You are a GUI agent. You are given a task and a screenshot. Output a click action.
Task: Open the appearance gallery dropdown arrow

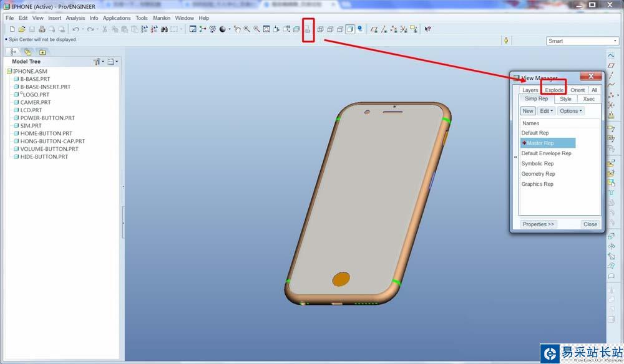click(230, 29)
